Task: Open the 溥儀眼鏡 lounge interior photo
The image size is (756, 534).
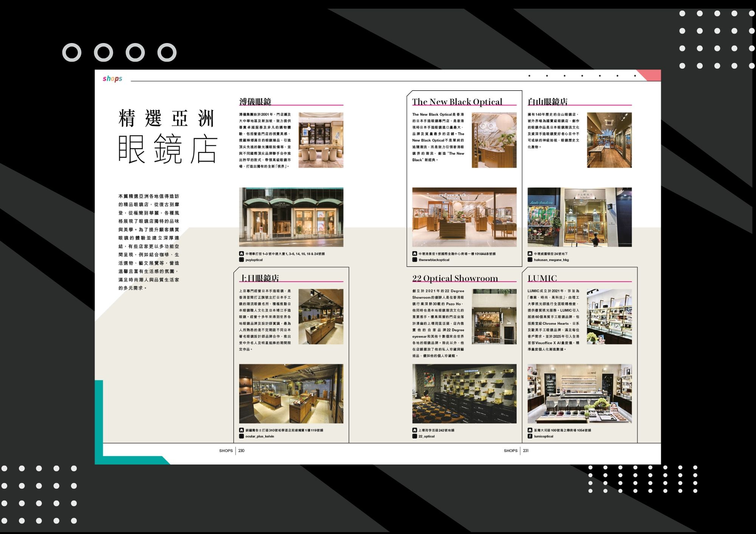Action: (x=321, y=140)
